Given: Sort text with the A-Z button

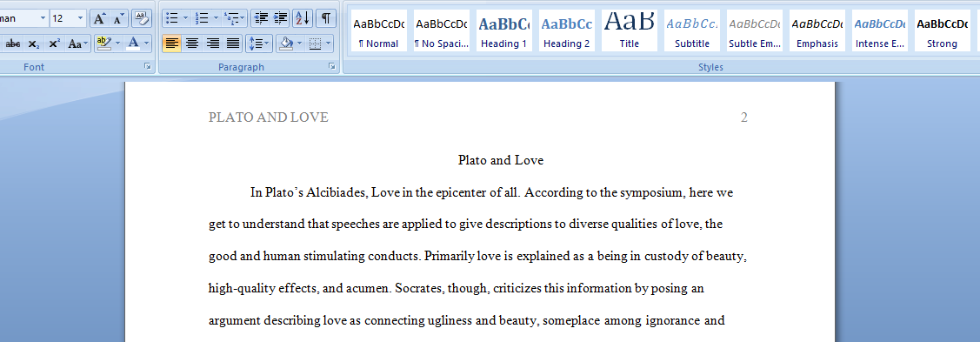Looking at the screenshot, I should (x=303, y=18).
